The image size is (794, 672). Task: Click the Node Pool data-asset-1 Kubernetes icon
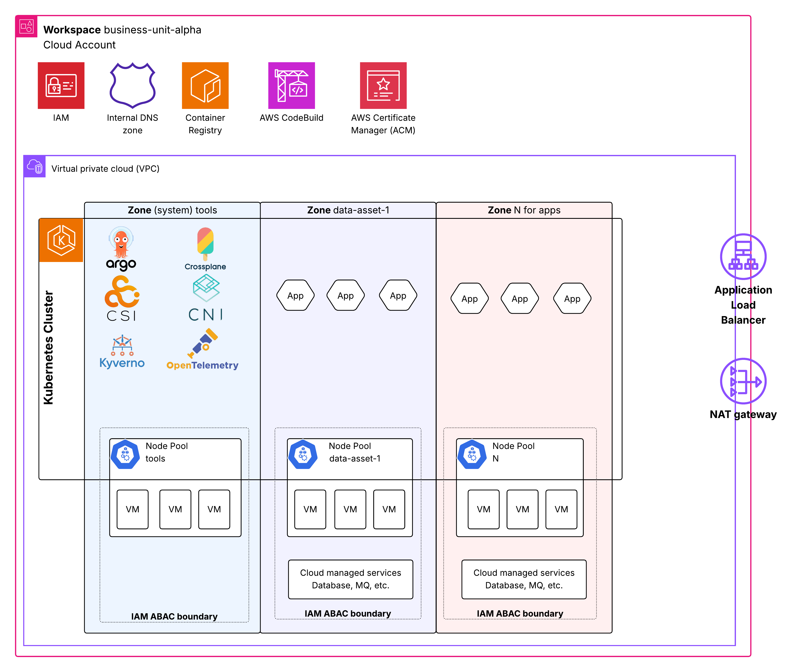[x=303, y=454]
